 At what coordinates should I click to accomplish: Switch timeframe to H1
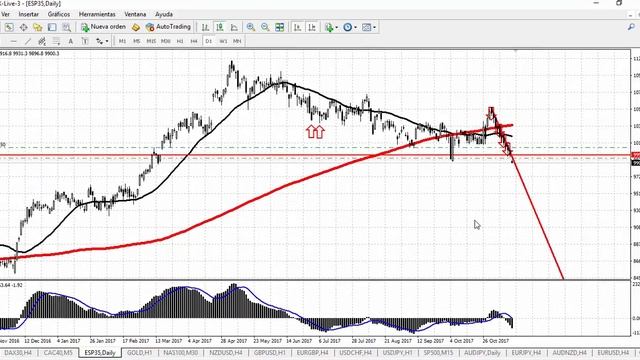coord(180,41)
